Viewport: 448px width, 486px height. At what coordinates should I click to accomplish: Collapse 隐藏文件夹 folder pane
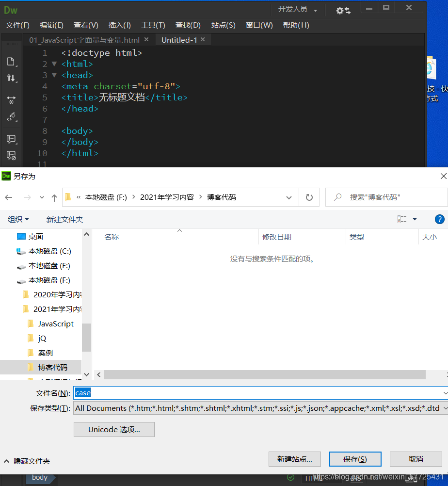tap(27, 461)
